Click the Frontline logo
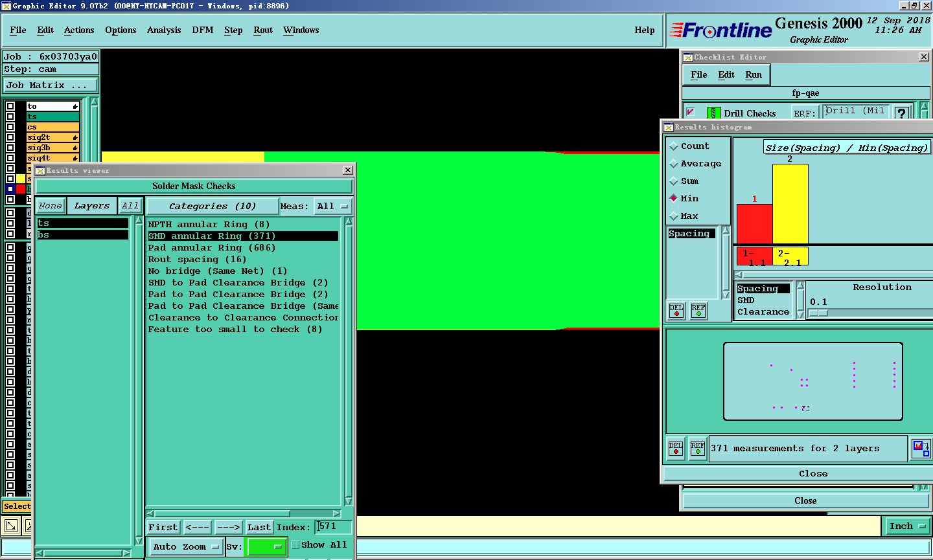Screen dimensions: 933x560 tap(720, 30)
